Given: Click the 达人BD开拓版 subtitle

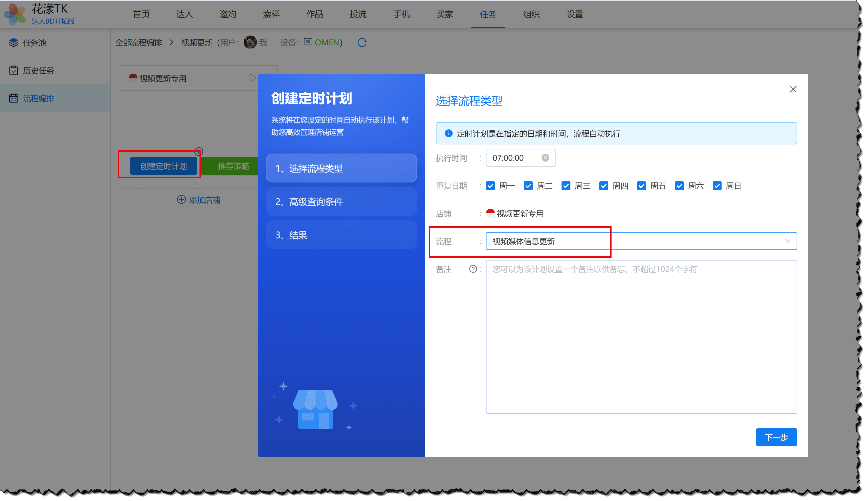Looking at the screenshot, I should point(53,21).
